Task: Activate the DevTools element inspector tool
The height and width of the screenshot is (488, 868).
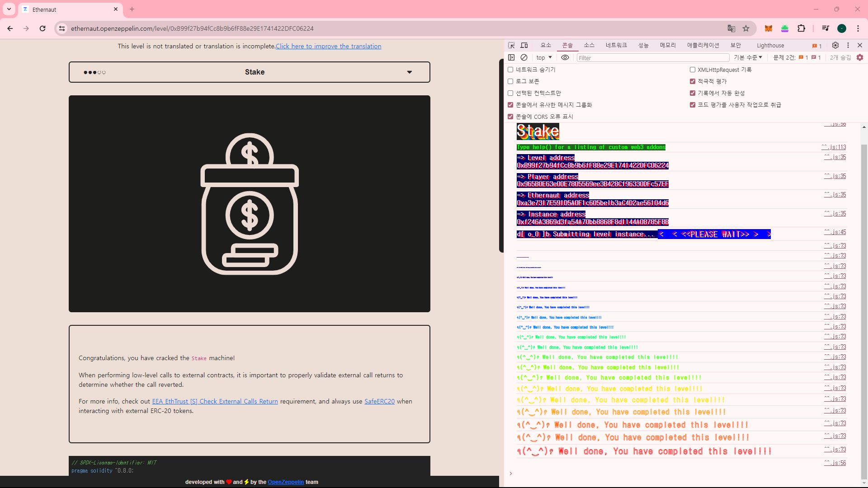Action: coord(511,45)
